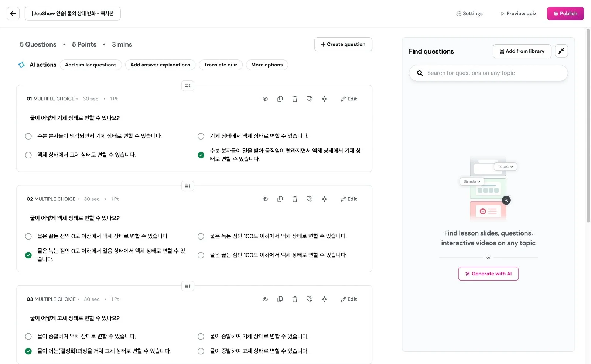Focus the Search for questions field
The width and height of the screenshot is (591, 364).
tap(488, 73)
